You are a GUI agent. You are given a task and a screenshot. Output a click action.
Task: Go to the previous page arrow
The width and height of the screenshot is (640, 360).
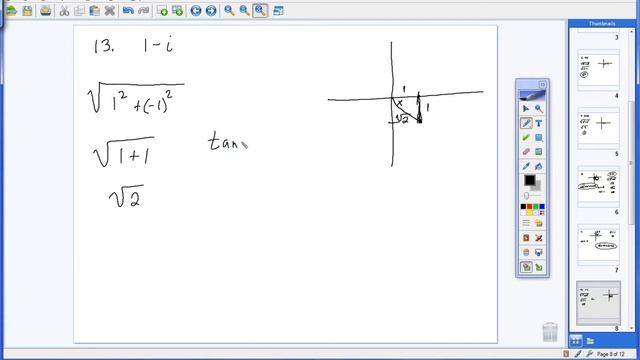[x=196, y=11]
